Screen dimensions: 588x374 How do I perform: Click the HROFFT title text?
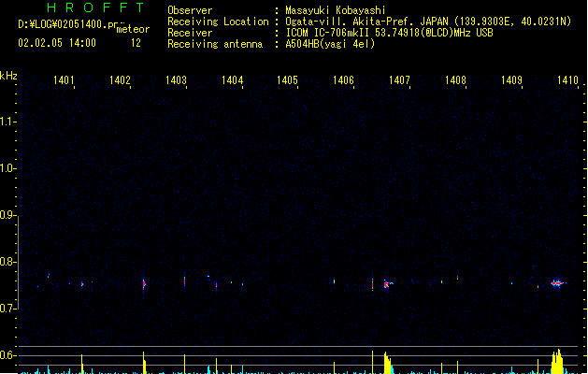coord(95,7)
